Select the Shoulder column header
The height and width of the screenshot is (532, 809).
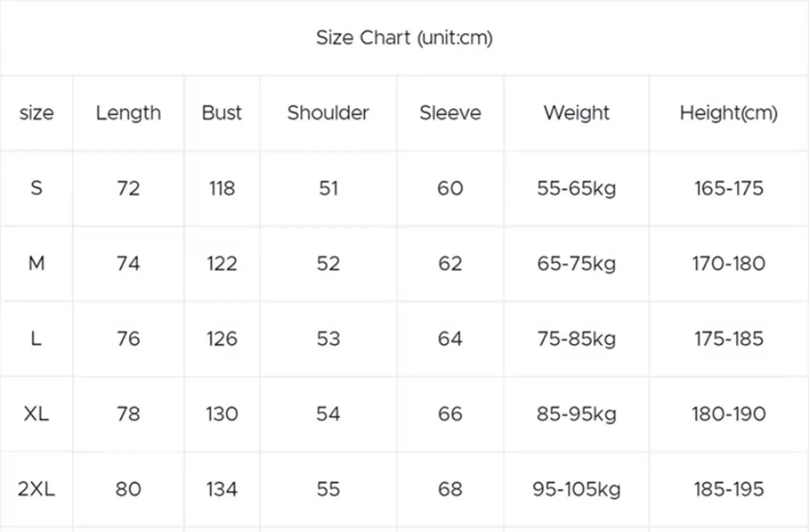point(328,113)
